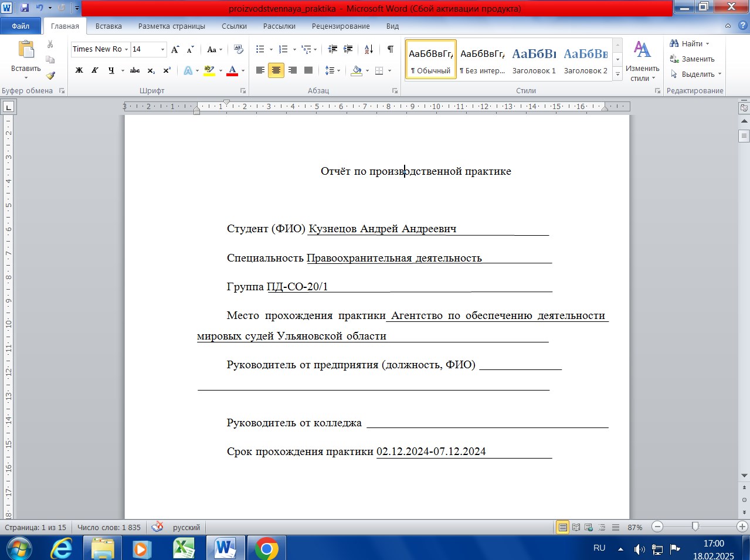Apply the yellow text highlight color

[209, 70]
